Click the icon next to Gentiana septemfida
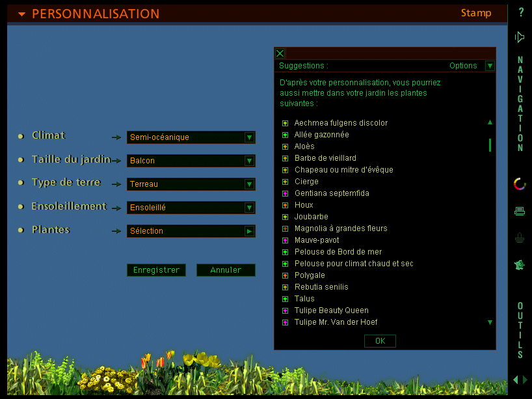532x399 pixels. tap(285, 193)
